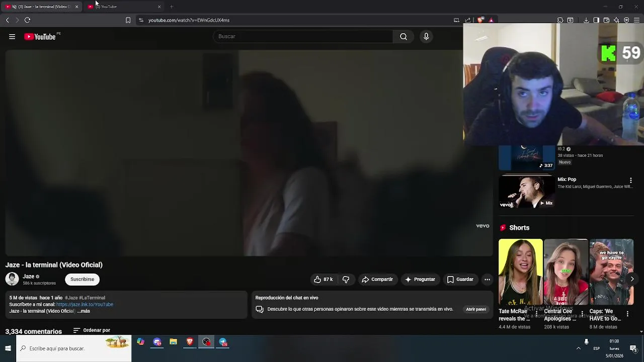Click the Brave Shields lion icon
Viewport: 644px width, 362px height.
[x=480, y=20]
